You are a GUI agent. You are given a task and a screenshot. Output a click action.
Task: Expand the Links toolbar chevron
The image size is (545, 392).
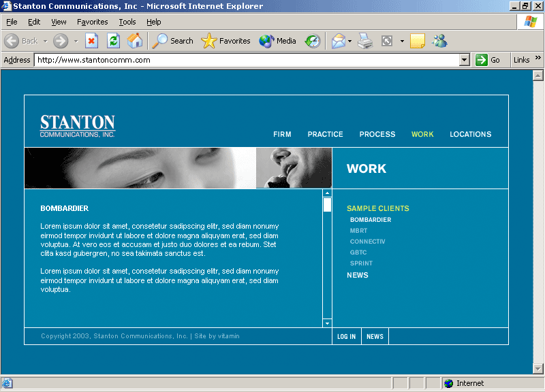(x=538, y=59)
